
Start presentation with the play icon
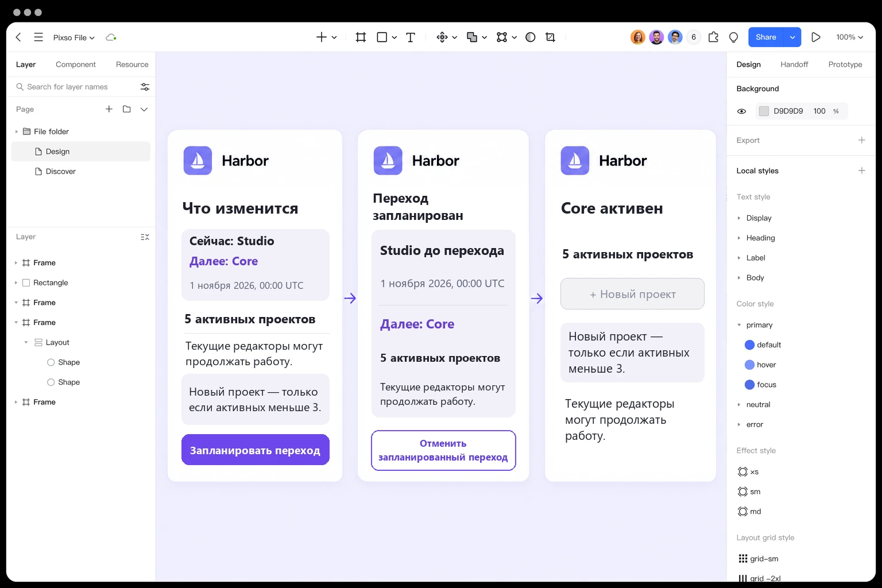point(816,37)
